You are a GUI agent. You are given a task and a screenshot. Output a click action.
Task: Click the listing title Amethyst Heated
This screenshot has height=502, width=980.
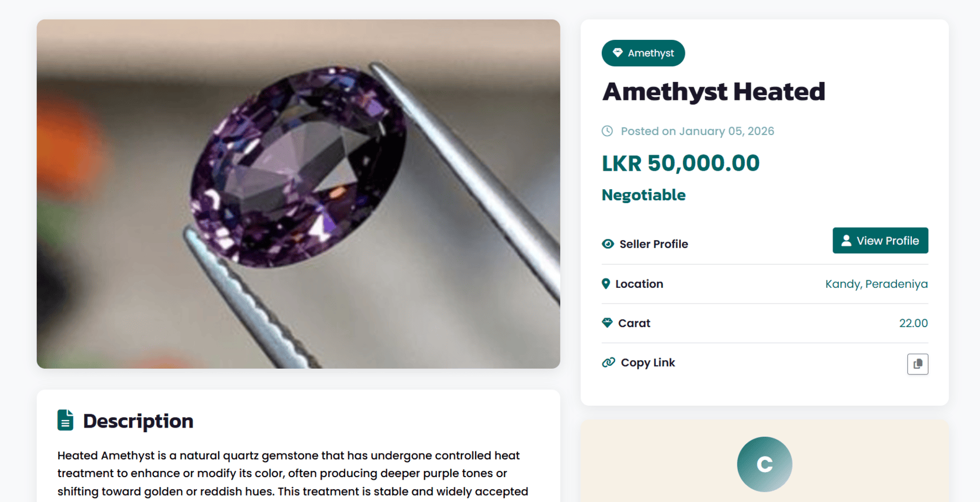point(713,91)
